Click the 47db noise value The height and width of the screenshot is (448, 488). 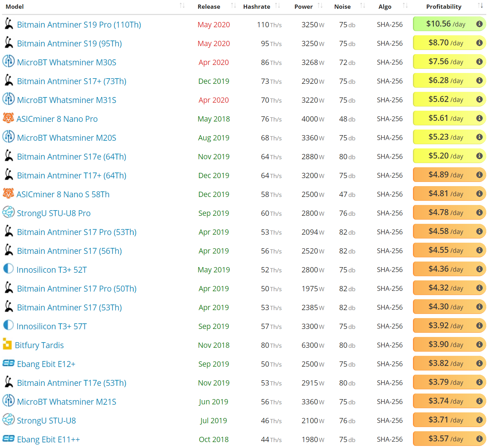point(347,194)
